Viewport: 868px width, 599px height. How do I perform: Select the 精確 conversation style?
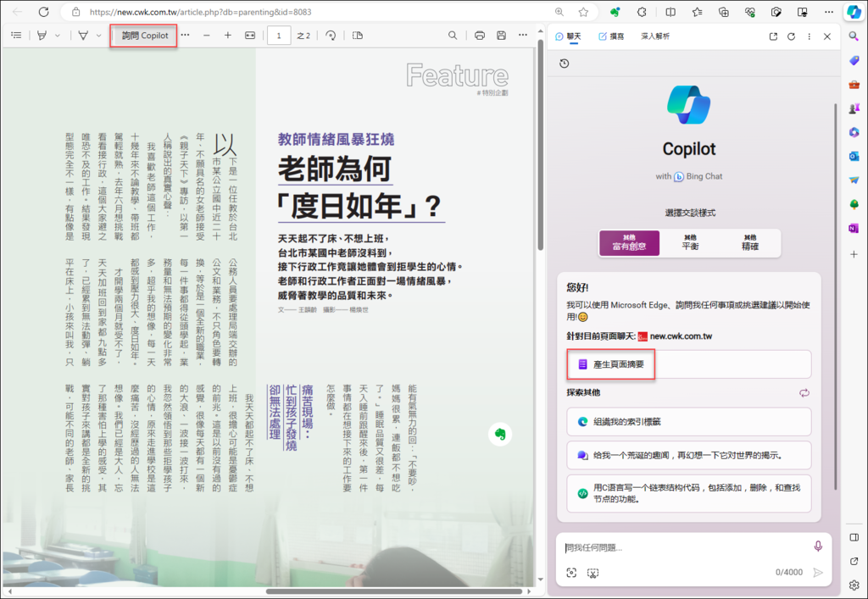point(749,243)
